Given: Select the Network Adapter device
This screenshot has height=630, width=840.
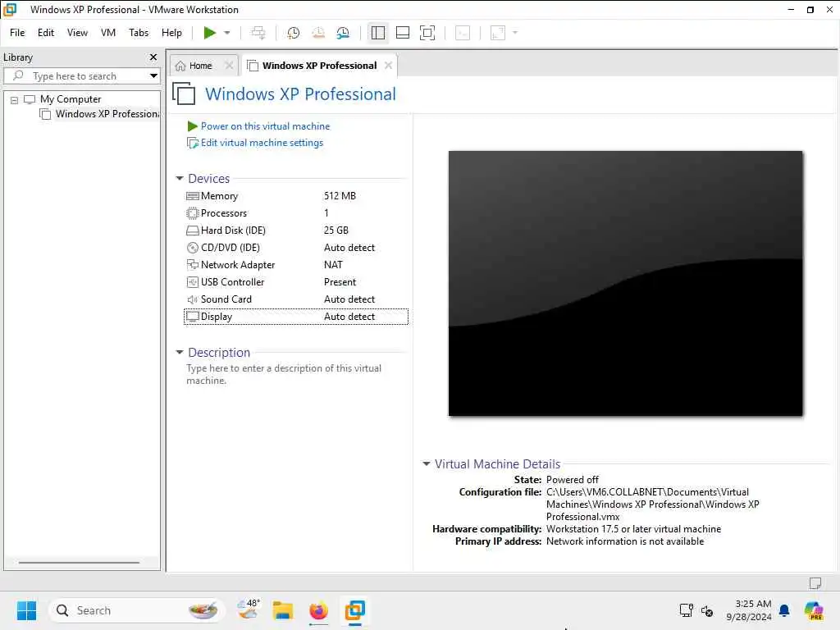Looking at the screenshot, I should click(x=296, y=265).
